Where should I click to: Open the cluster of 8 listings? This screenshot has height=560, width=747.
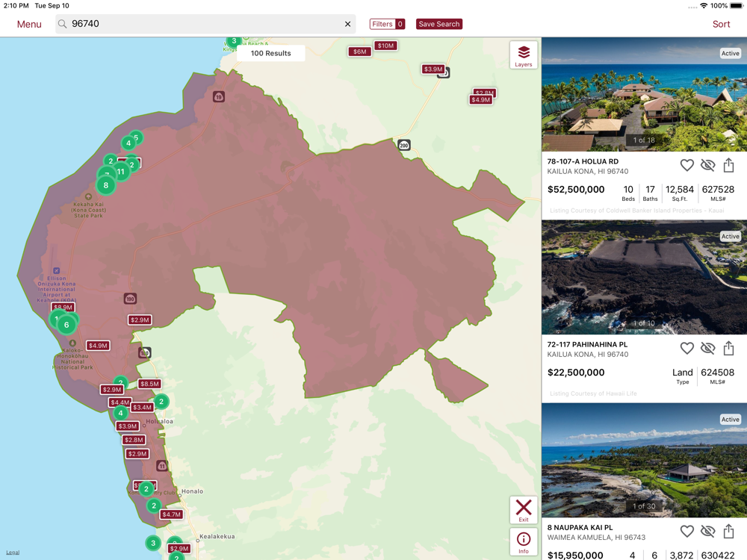(106, 185)
